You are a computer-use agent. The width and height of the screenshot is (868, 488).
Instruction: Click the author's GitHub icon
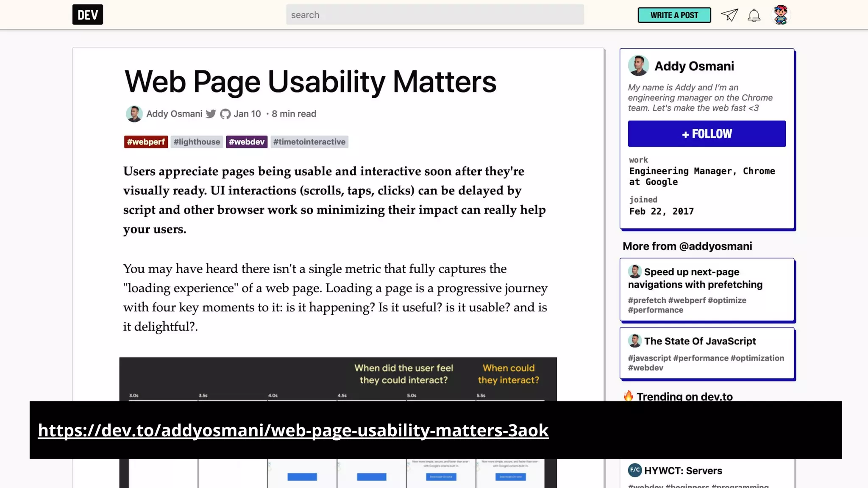(x=225, y=114)
